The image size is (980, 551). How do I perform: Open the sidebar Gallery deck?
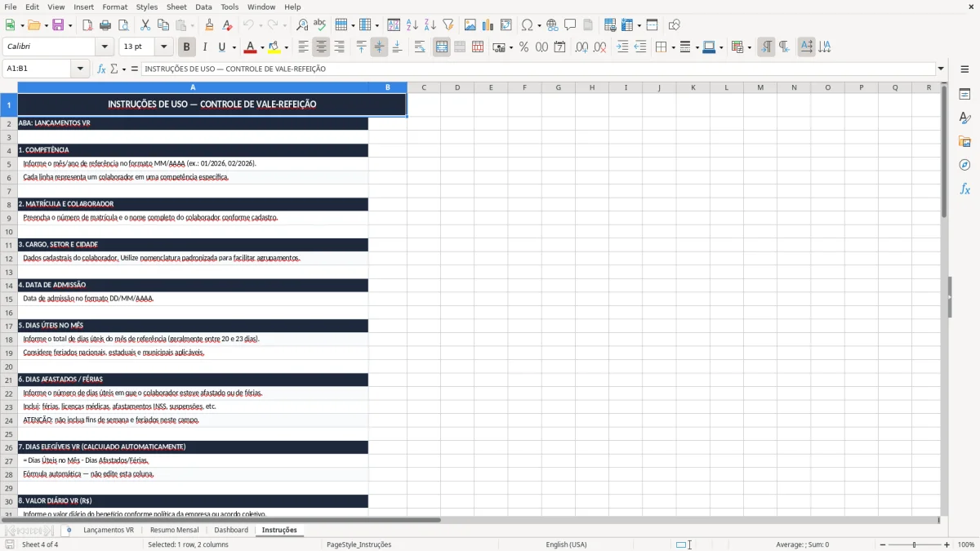964,142
